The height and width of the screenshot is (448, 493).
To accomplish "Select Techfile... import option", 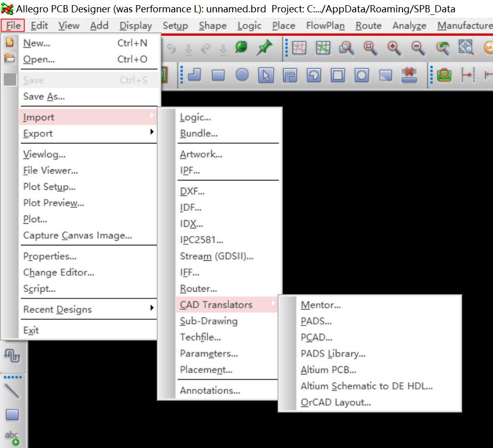I will [x=227, y=337].
